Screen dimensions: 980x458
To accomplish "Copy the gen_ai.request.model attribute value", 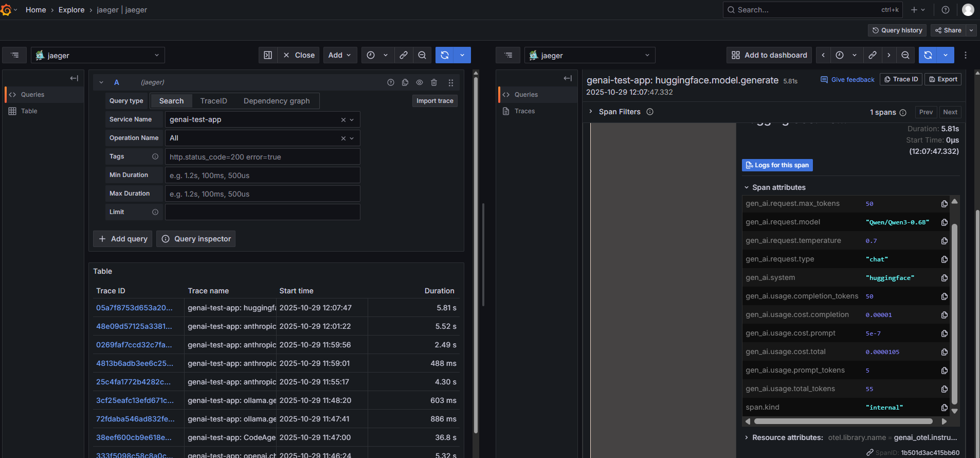I will [x=944, y=222].
